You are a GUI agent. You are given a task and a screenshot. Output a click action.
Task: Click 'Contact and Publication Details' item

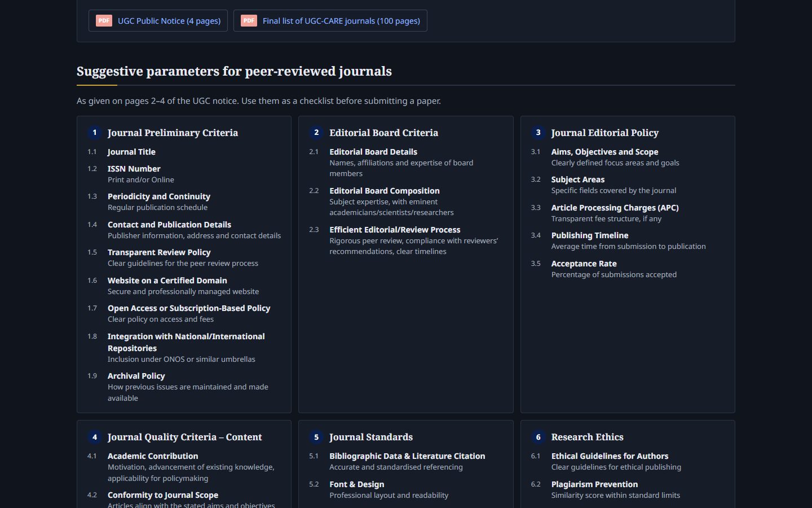[x=169, y=225]
